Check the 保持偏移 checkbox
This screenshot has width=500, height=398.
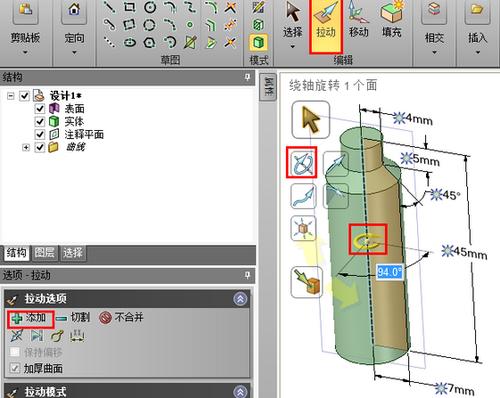(15, 352)
